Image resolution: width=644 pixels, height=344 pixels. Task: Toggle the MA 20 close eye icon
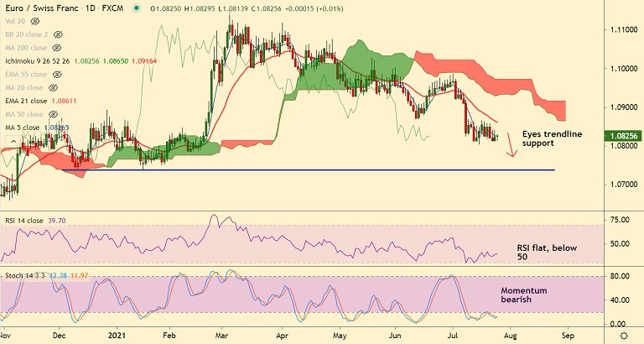click(53, 87)
